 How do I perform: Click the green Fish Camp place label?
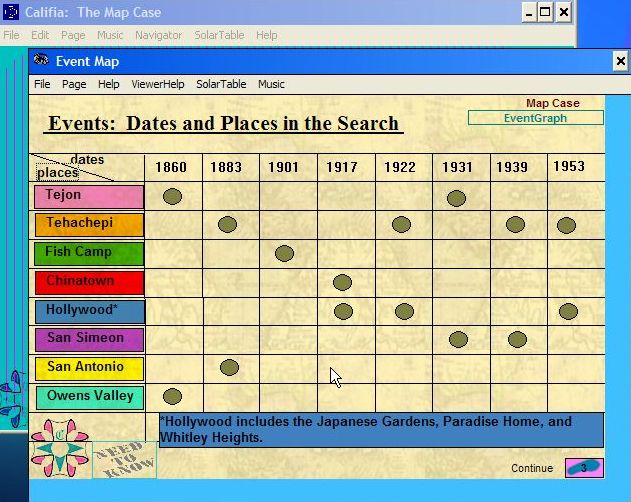point(89,253)
